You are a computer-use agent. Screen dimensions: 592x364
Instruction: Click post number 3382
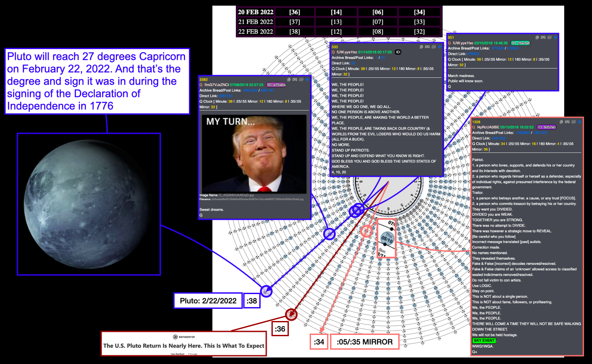pos(204,79)
